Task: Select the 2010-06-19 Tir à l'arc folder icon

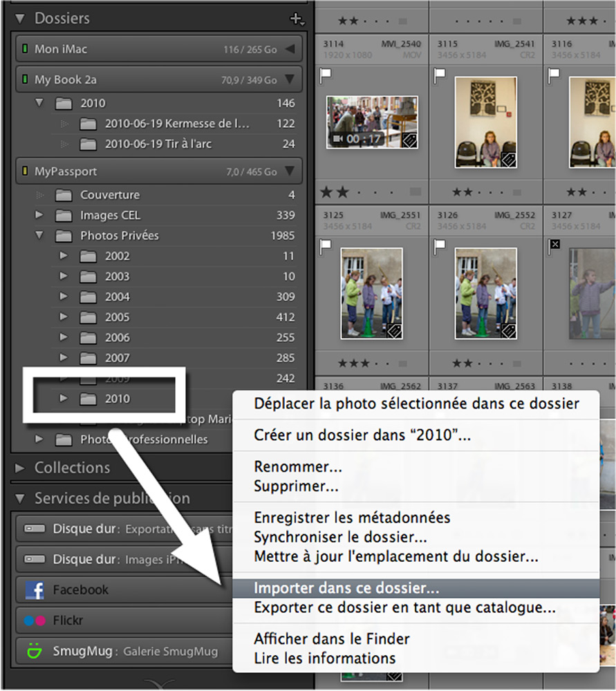Action: click(88, 144)
